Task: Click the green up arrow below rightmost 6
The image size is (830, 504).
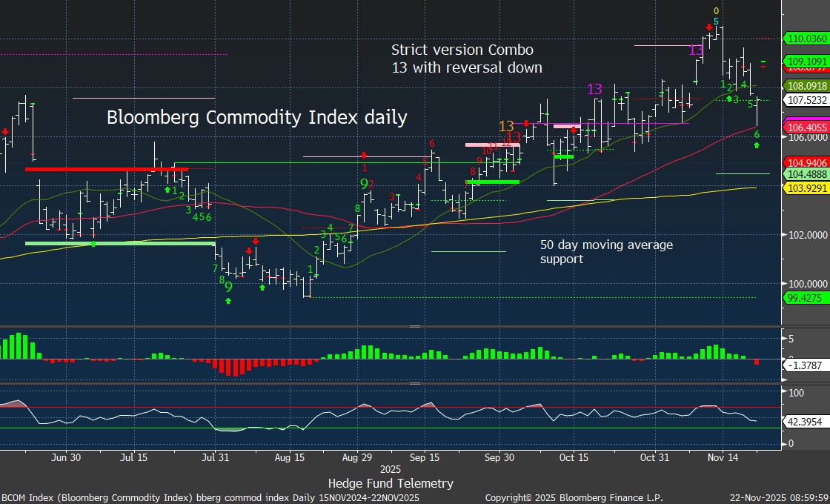Action: [x=757, y=145]
